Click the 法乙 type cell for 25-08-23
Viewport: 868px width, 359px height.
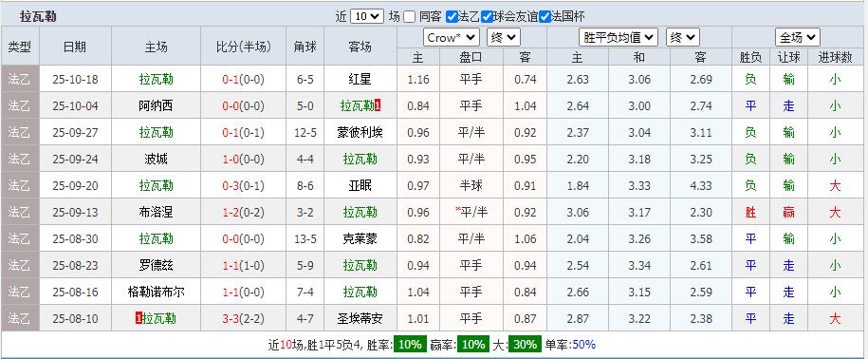click(19, 265)
